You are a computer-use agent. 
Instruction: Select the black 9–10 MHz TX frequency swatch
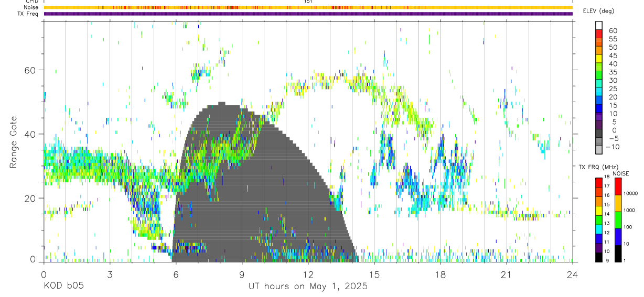[x=599, y=257]
